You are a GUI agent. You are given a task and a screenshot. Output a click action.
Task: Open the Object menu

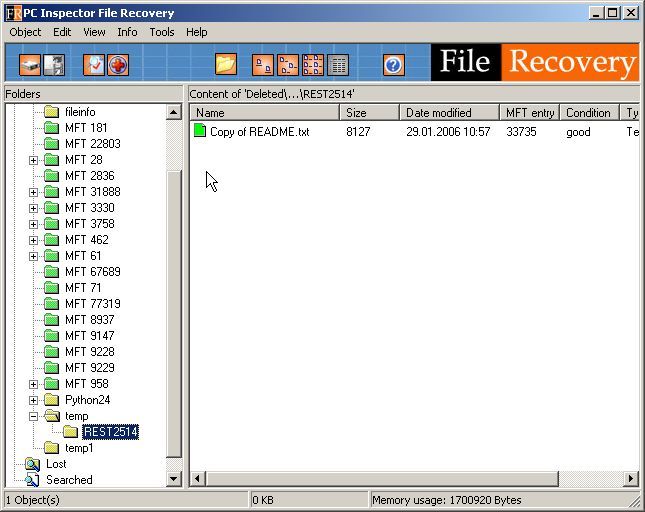click(x=25, y=32)
